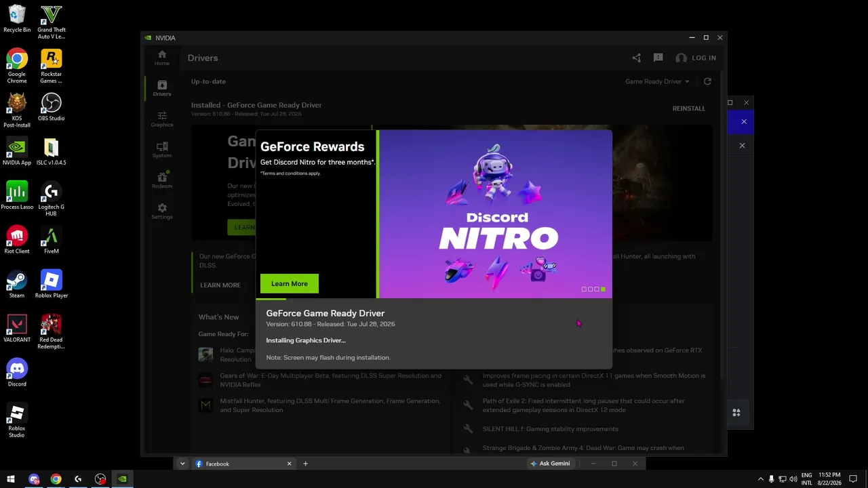Open a new browser tab
868x488 pixels.
305,464
